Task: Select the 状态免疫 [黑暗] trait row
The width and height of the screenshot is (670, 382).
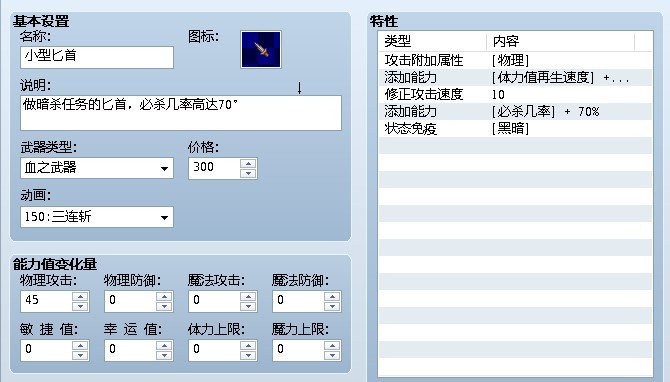Action: [x=515, y=129]
